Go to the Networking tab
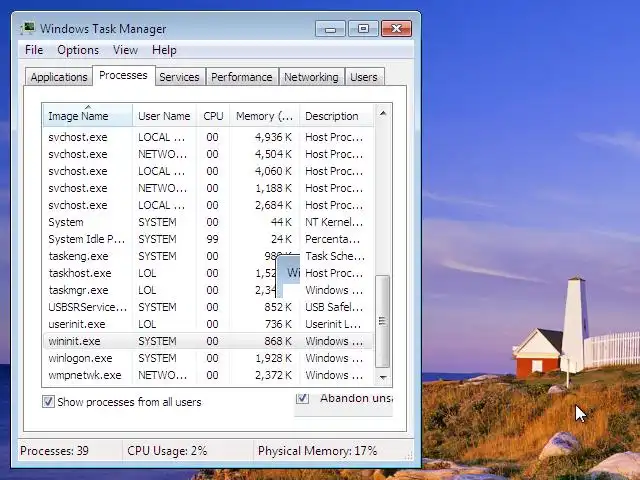This screenshot has height=480, width=640. click(x=311, y=77)
